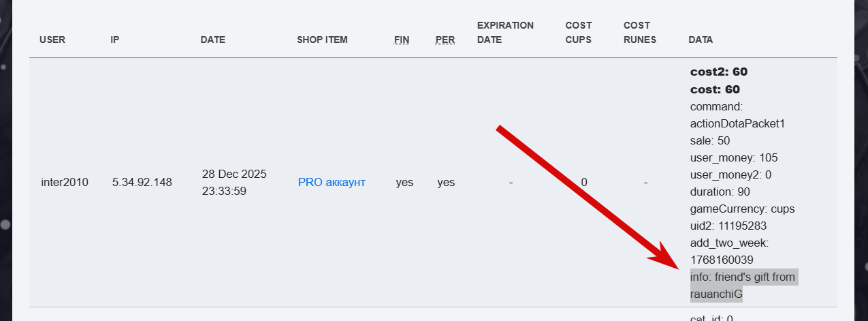Click the underlined PER column header
Screen dimensions: 868x321
(445, 40)
